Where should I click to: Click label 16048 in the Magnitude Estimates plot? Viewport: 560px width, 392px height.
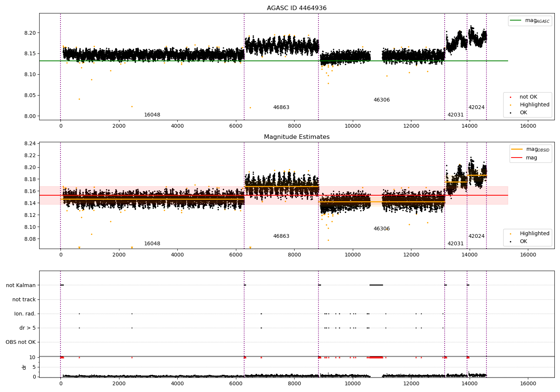point(152,244)
